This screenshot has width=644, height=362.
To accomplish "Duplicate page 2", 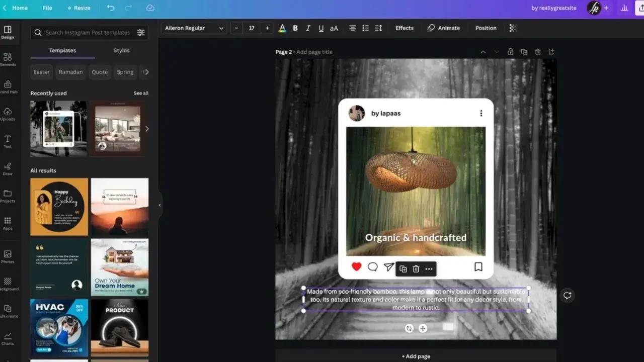I will pos(524,52).
